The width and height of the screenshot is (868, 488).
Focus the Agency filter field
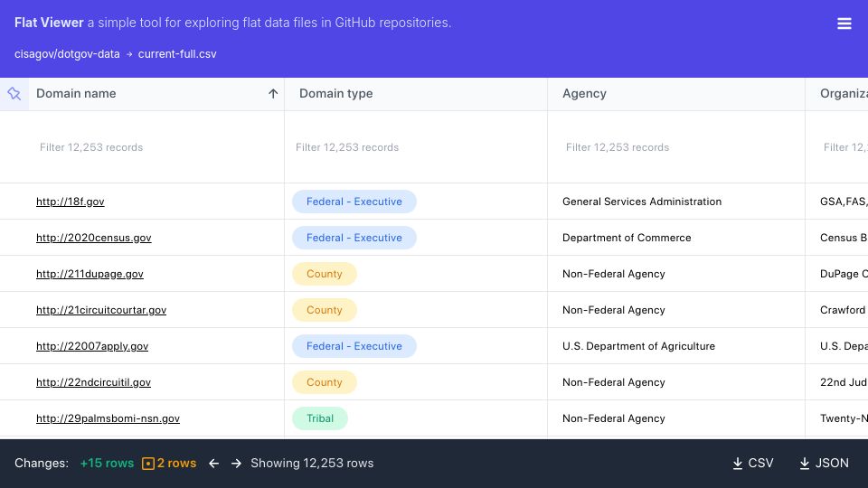(675, 147)
